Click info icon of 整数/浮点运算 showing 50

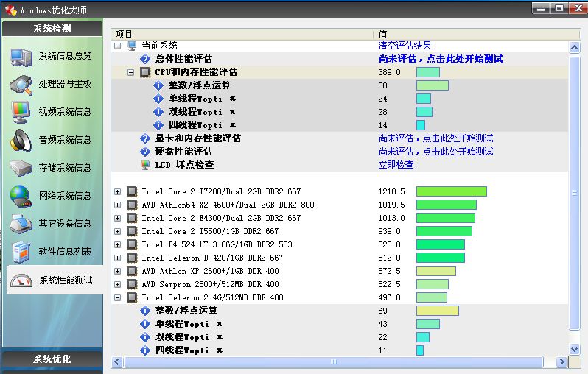158,85
